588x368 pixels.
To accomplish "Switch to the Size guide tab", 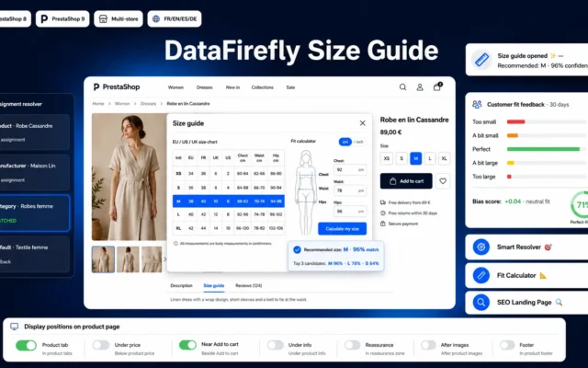I will (x=214, y=286).
